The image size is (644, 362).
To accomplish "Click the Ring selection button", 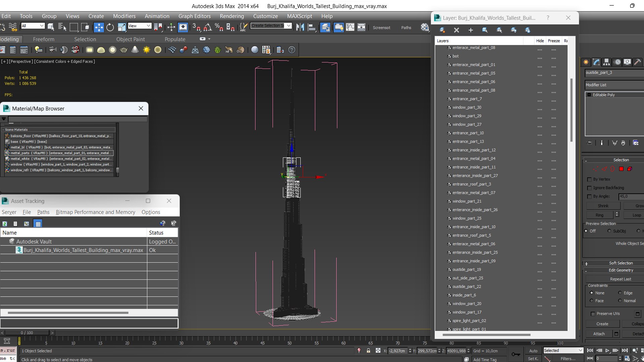I will click(x=599, y=215).
